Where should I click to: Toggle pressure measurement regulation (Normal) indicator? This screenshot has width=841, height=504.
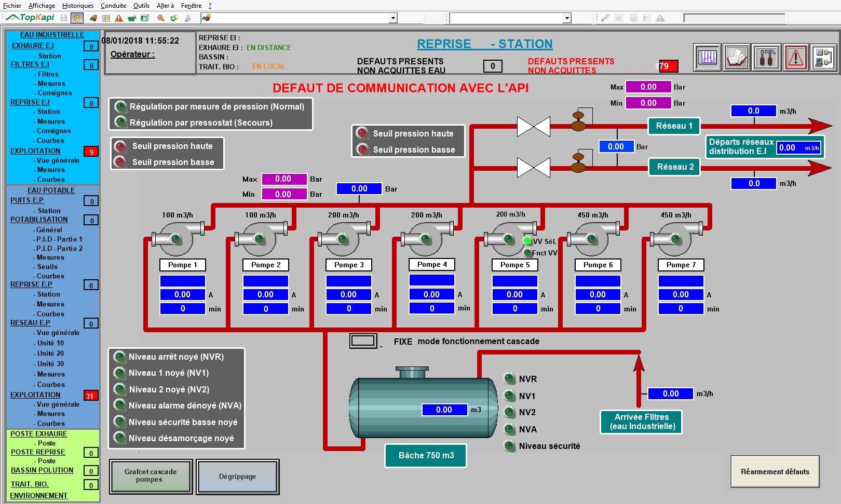pyautogui.click(x=121, y=107)
